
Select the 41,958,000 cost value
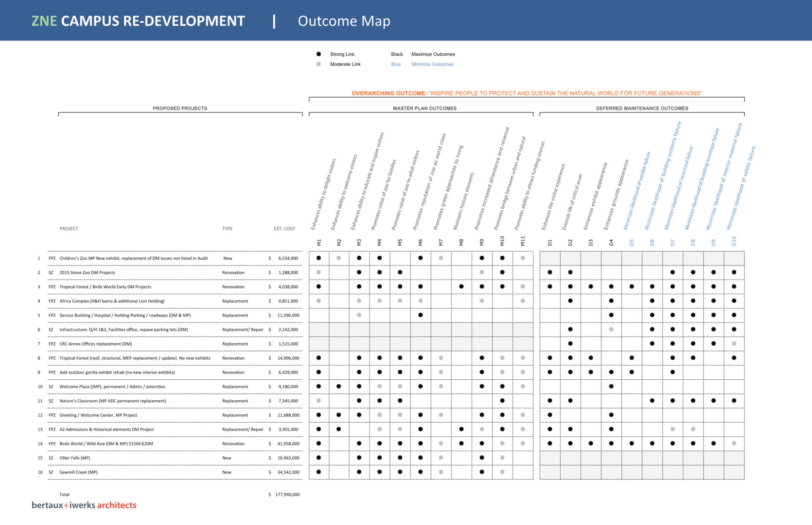(x=288, y=444)
